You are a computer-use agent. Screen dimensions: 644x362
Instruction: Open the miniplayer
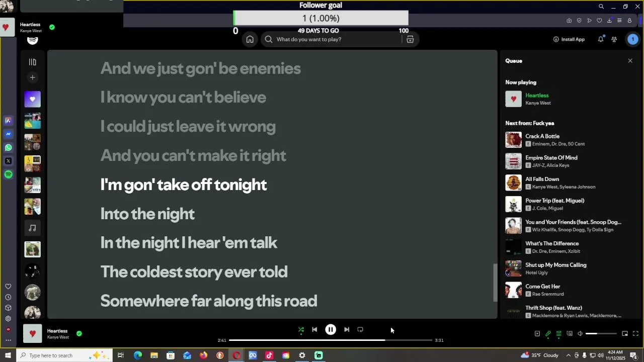(x=625, y=334)
